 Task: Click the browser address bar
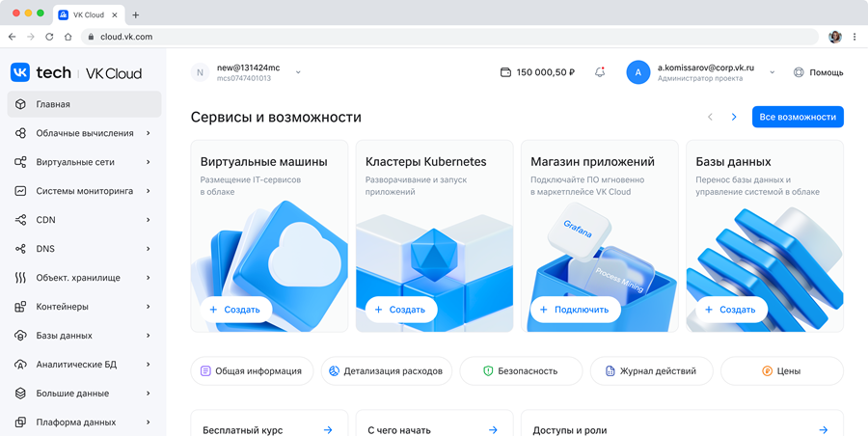(450, 37)
